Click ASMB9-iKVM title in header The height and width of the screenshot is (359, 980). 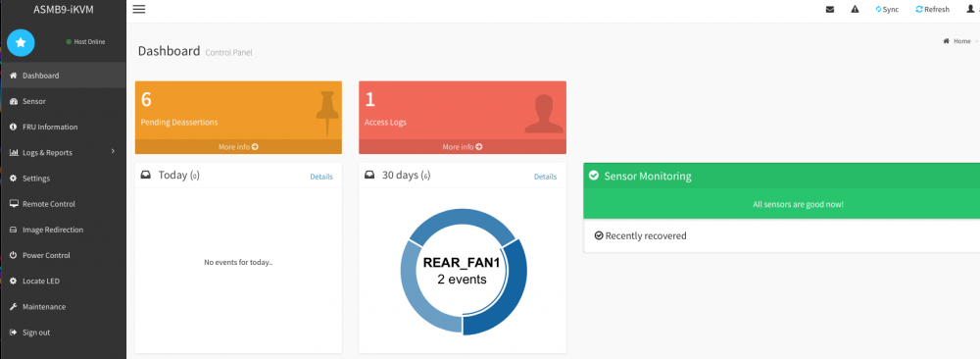point(63,9)
